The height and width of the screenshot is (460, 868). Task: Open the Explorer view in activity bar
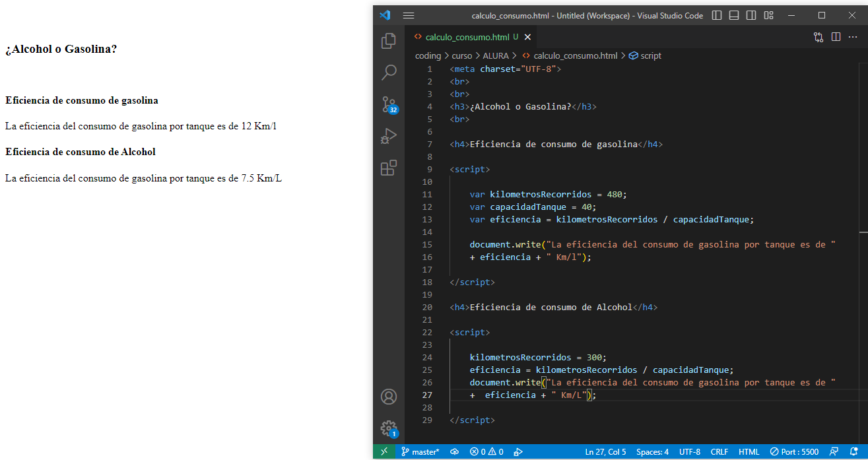point(389,41)
